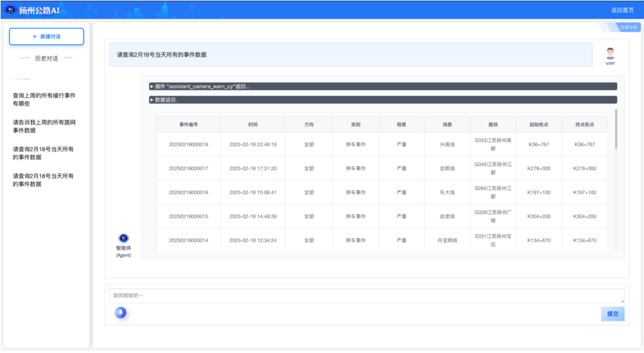Start a new chat with 新建对话
This screenshot has height=353, width=644.
tap(46, 36)
